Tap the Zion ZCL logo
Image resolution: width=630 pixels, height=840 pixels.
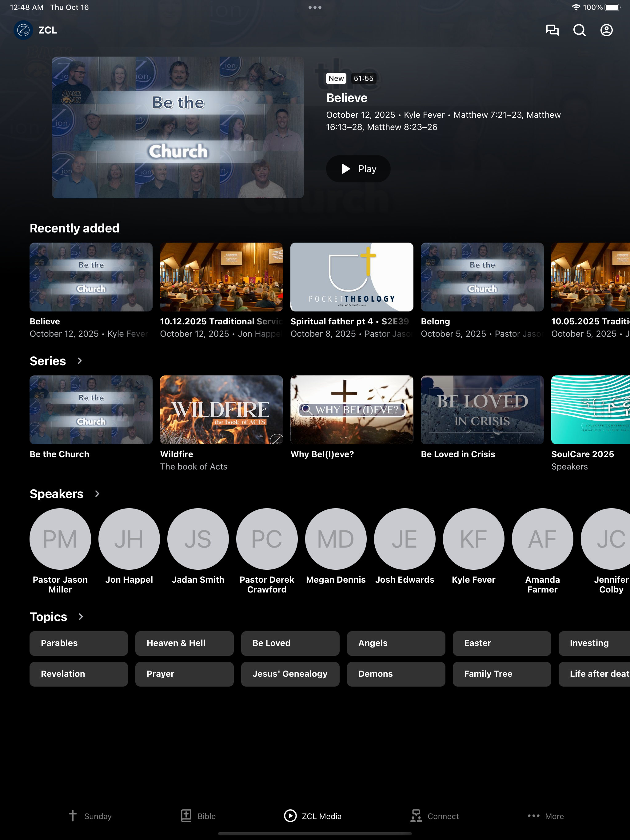coord(24,30)
